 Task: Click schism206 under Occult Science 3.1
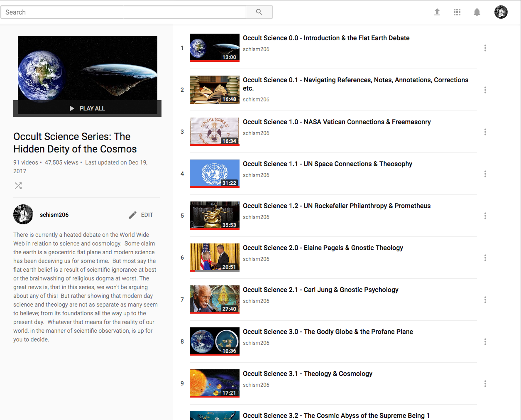point(256,385)
